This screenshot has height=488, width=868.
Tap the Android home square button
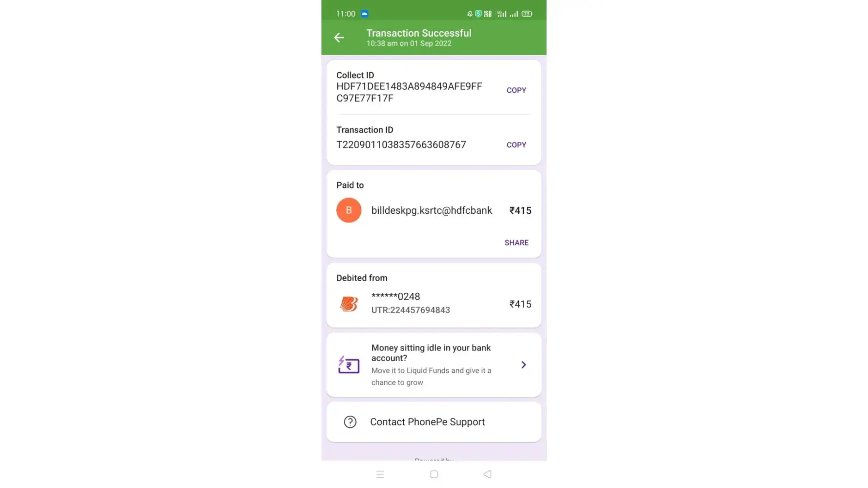(x=434, y=474)
